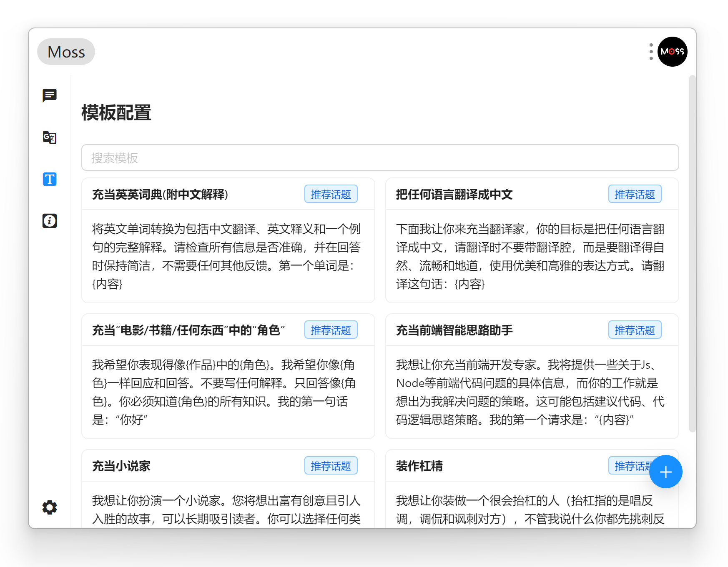Click 推荐话题 on the English dictionary template
This screenshot has width=728, height=567.
click(331, 194)
